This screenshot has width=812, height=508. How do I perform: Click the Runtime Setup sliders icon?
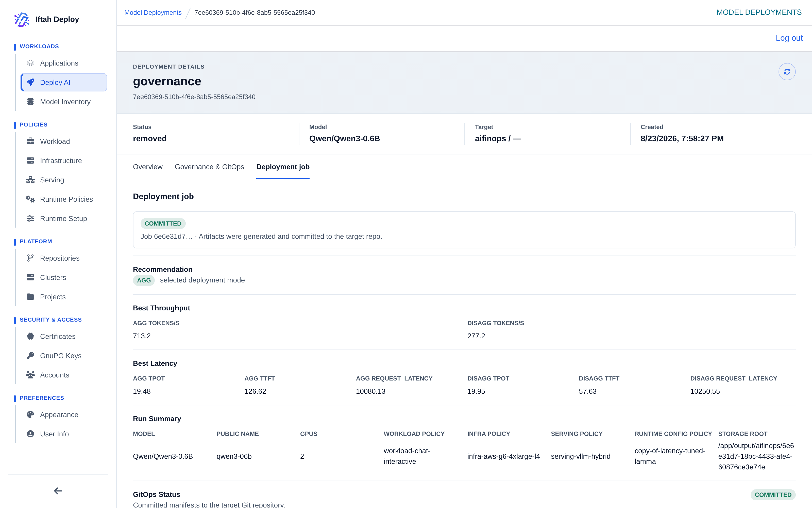click(x=30, y=218)
